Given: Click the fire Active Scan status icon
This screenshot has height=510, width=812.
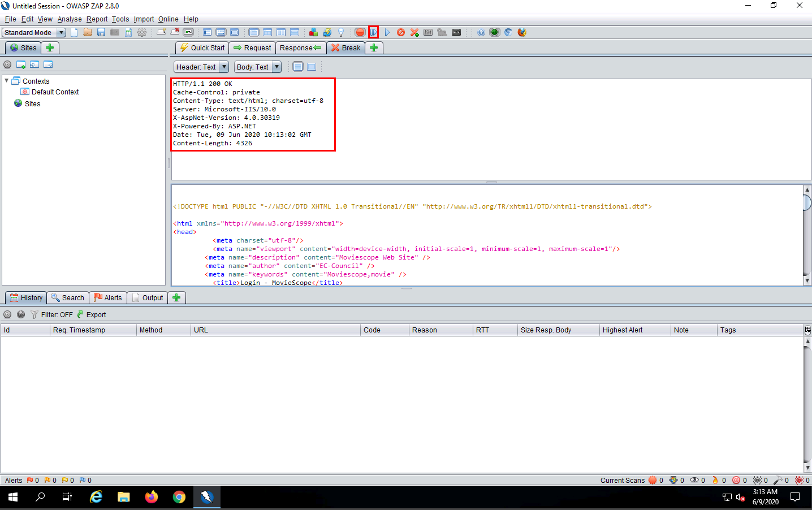Looking at the screenshot, I should (715, 480).
